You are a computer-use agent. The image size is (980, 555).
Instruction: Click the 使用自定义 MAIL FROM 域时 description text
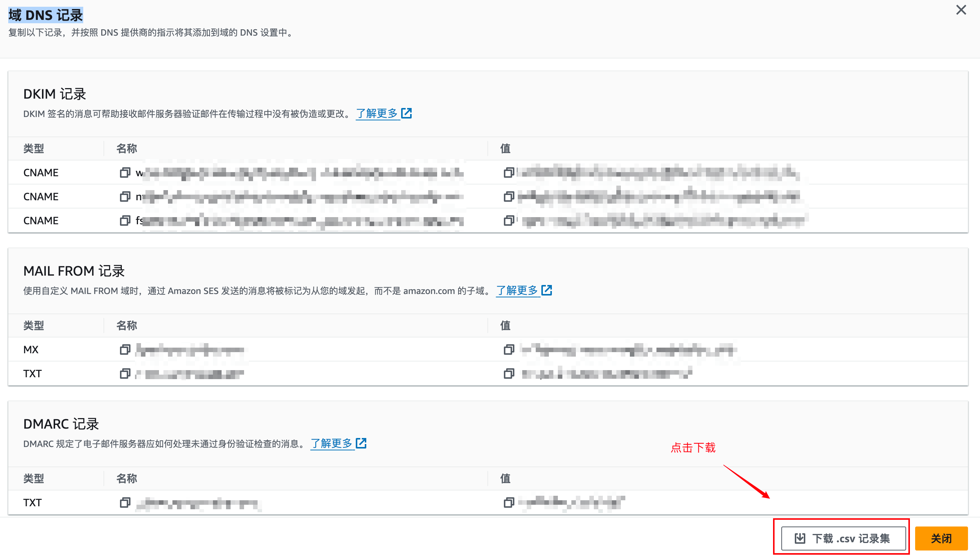point(258,291)
